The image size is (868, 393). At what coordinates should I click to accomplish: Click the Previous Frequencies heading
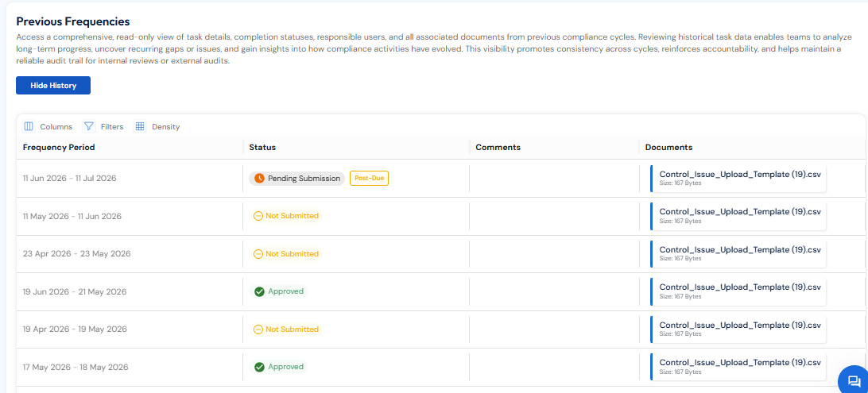point(73,21)
